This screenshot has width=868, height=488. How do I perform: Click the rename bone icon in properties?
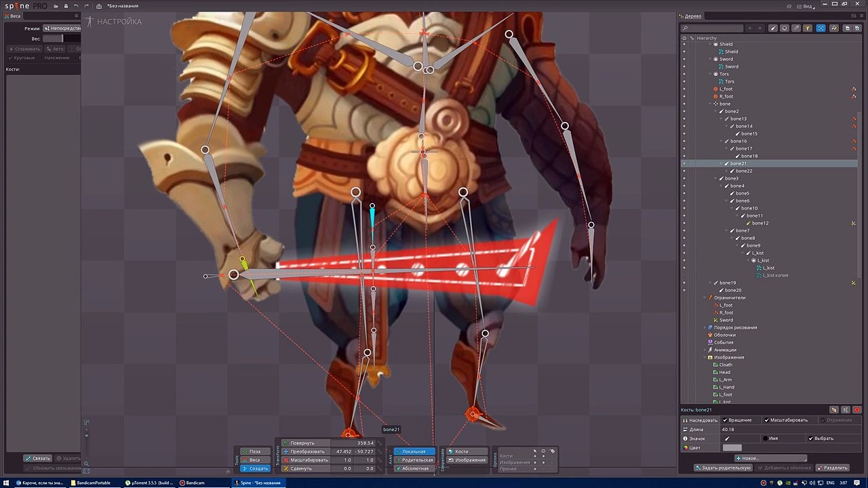click(846, 410)
